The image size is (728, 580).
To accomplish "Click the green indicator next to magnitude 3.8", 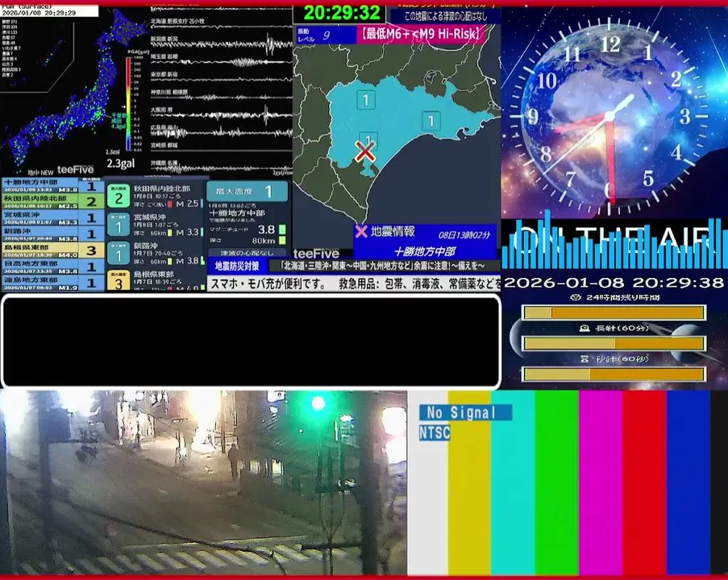I will coord(282,230).
